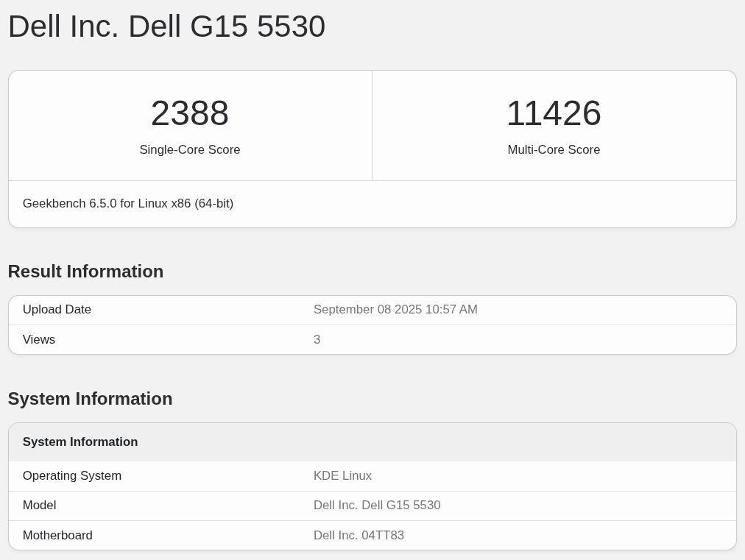
Task: Click the Geekbench 6.5.0 for Linux version text
Action: coord(128,204)
